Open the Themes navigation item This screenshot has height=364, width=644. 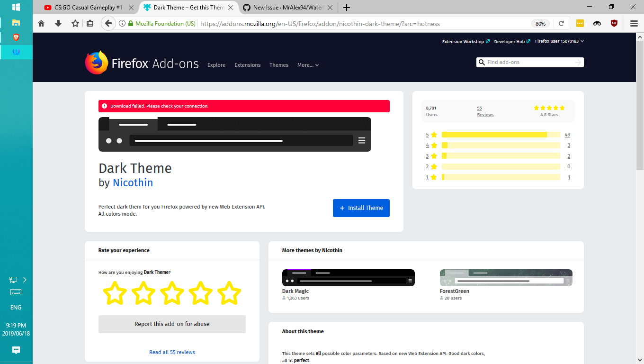tap(279, 65)
